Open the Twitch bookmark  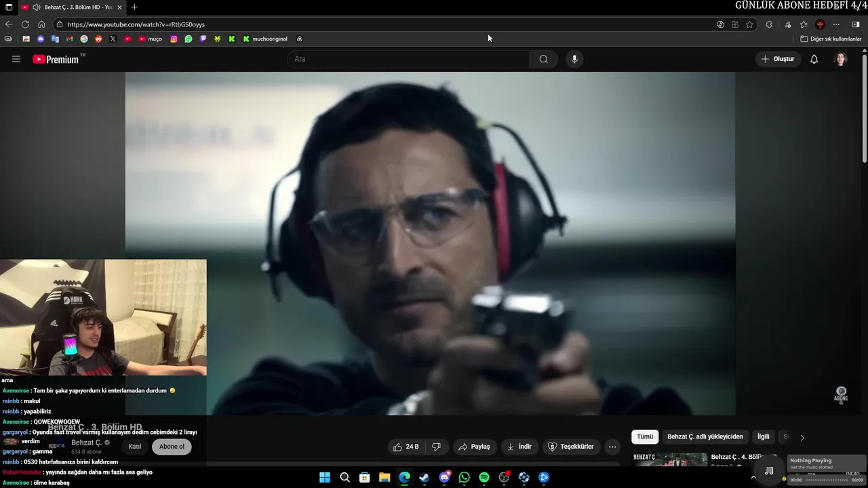point(203,39)
